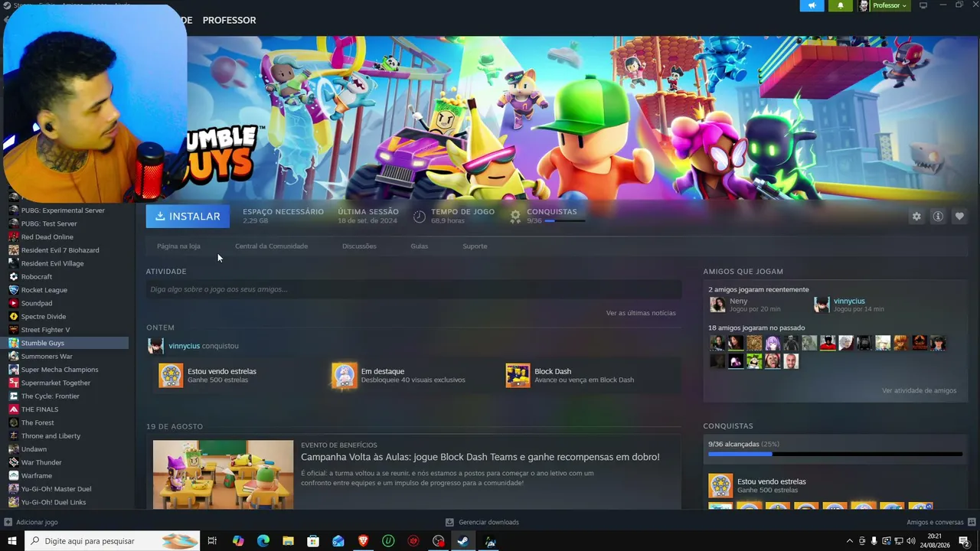Click the Block Dash achievement icon
980x551 pixels.
pos(518,375)
